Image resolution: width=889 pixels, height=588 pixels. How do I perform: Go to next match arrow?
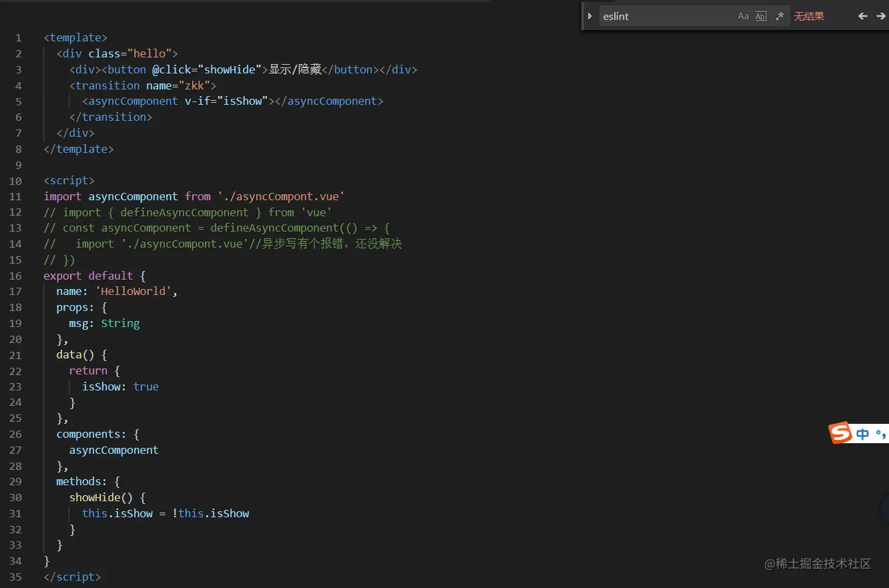pyautogui.click(x=881, y=16)
